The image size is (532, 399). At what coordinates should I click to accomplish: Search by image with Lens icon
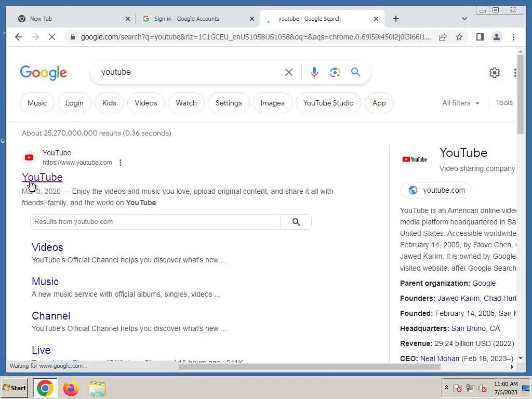[x=335, y=72]
